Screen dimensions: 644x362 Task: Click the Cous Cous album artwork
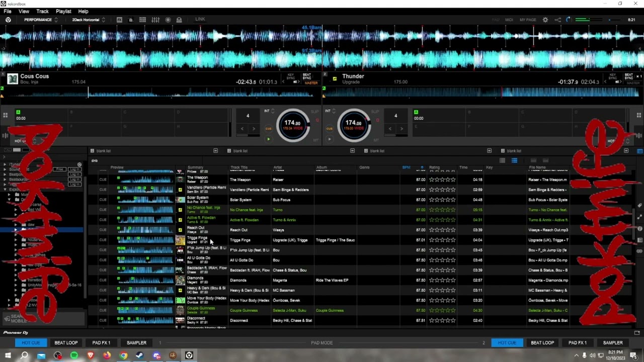coord(13,78)
